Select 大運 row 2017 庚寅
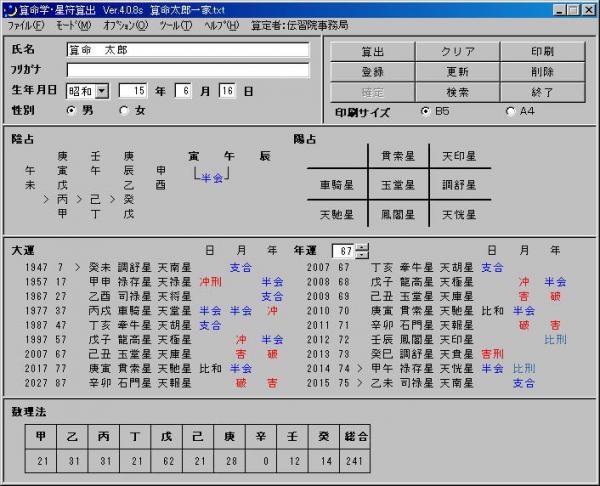Image resolution: width=600 pixels, height=486 pixels. pyautogui.click(x=155, y=369)
